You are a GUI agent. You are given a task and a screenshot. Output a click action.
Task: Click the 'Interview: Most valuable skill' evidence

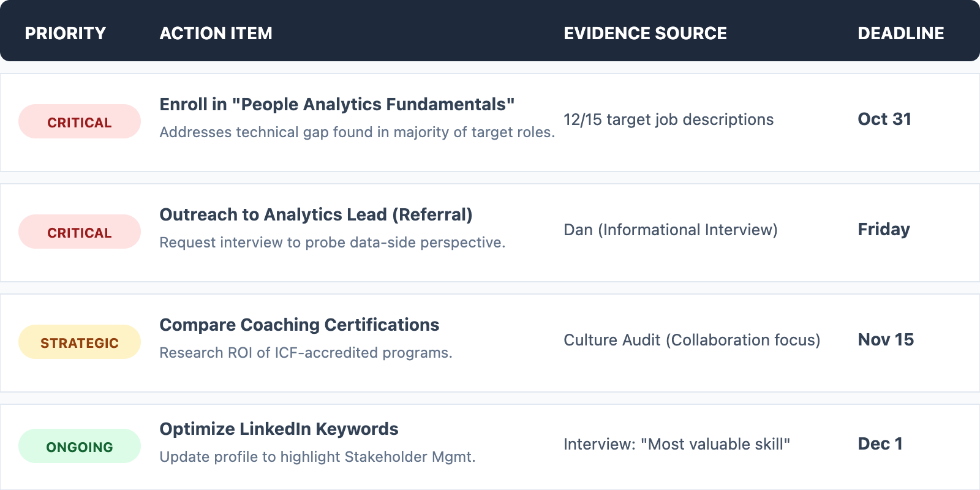pyautogui.click(x=676, y=444)
